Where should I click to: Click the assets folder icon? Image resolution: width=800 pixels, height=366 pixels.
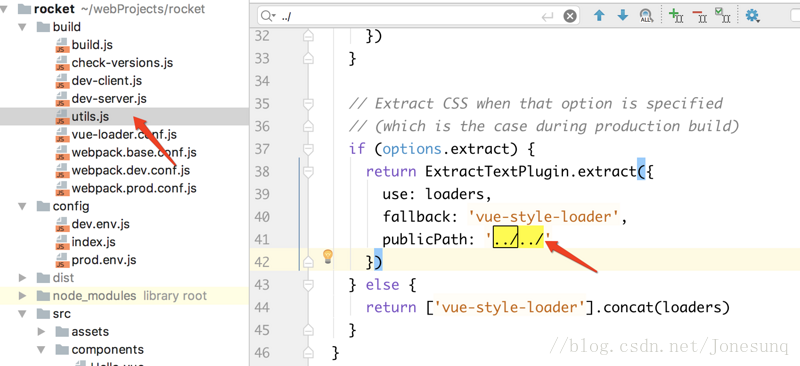click(62, 331)
